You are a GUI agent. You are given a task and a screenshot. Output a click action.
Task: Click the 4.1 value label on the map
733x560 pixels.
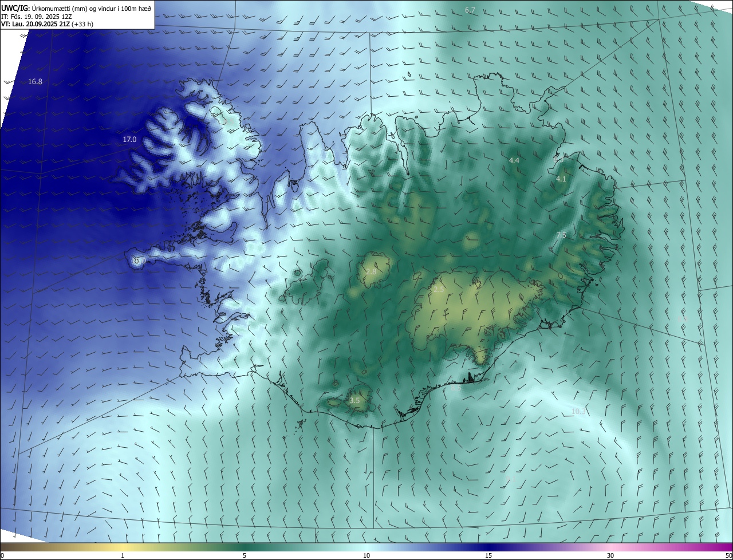[x=561, y=179]
